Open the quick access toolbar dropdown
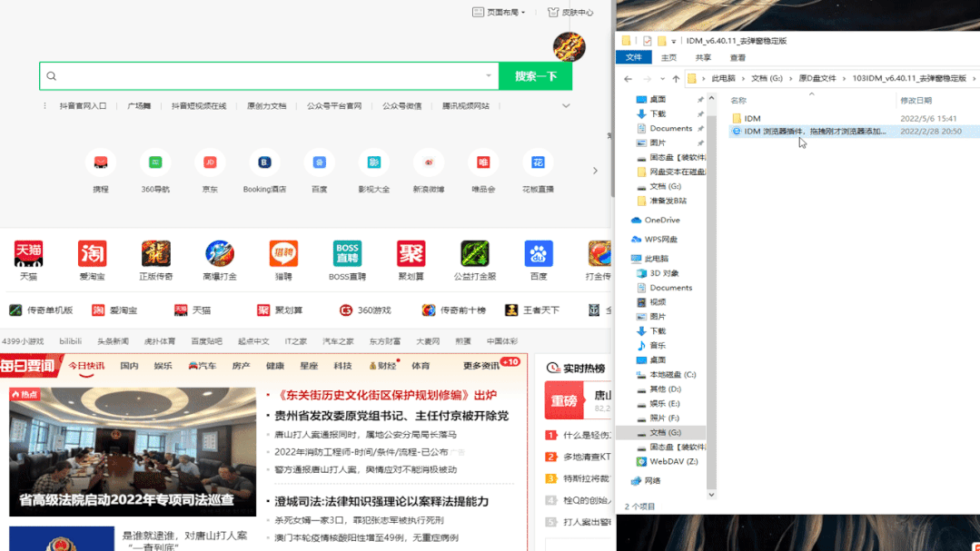 (x=674, y=41)
